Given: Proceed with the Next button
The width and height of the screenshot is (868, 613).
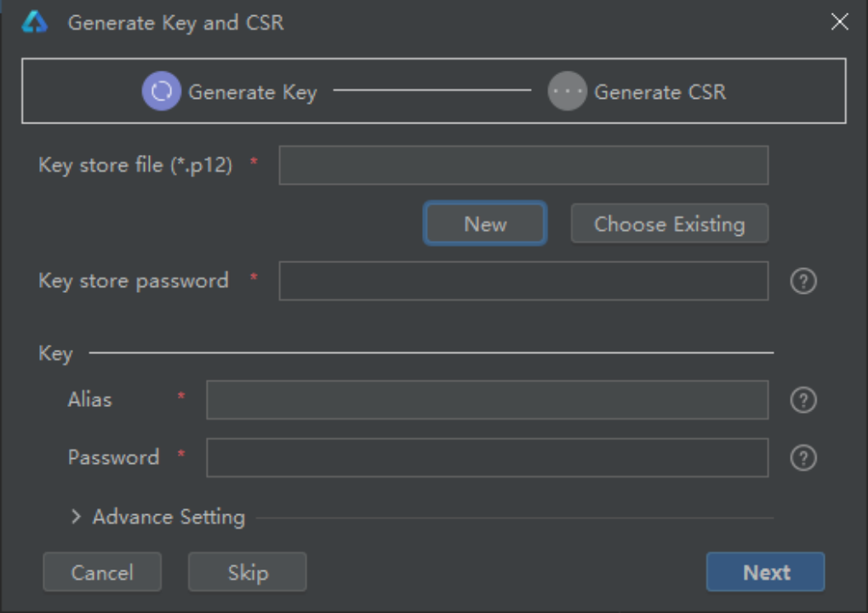Looking at the screenshot, I should tap(765, 572).
